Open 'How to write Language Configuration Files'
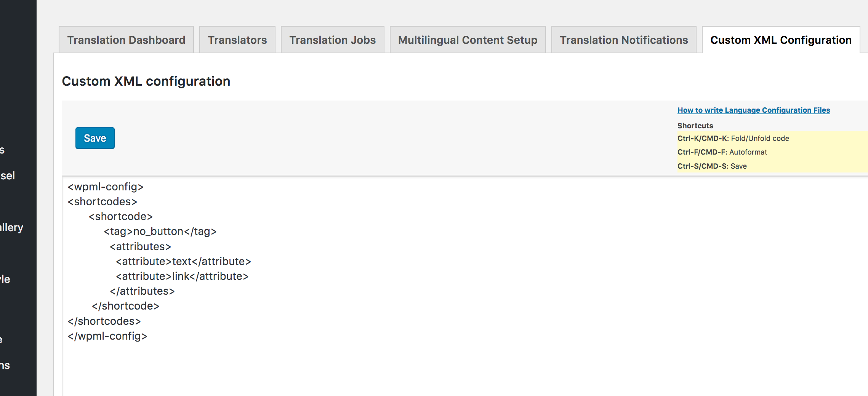This screenshot has width=868, height=396. tap(753, 110)
